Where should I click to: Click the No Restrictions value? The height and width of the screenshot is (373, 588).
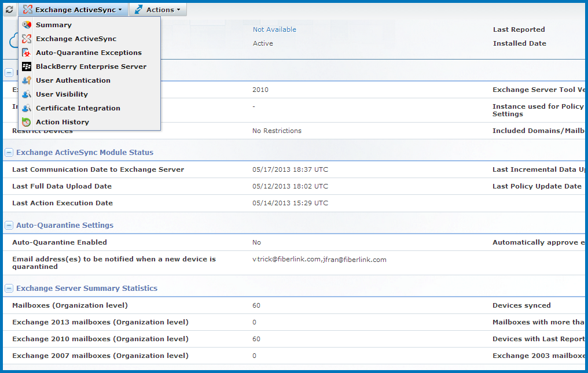click(x=277, y=131)
